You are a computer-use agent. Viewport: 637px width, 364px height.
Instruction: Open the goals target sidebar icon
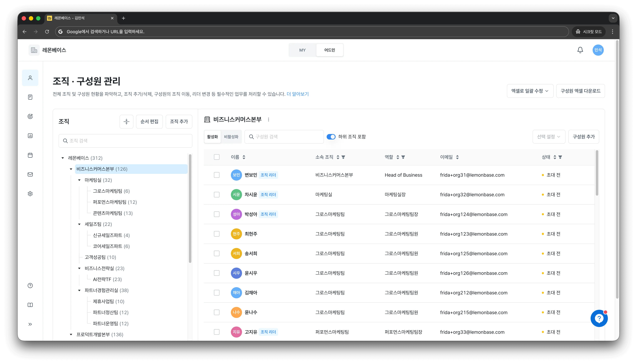coord(30,116)
